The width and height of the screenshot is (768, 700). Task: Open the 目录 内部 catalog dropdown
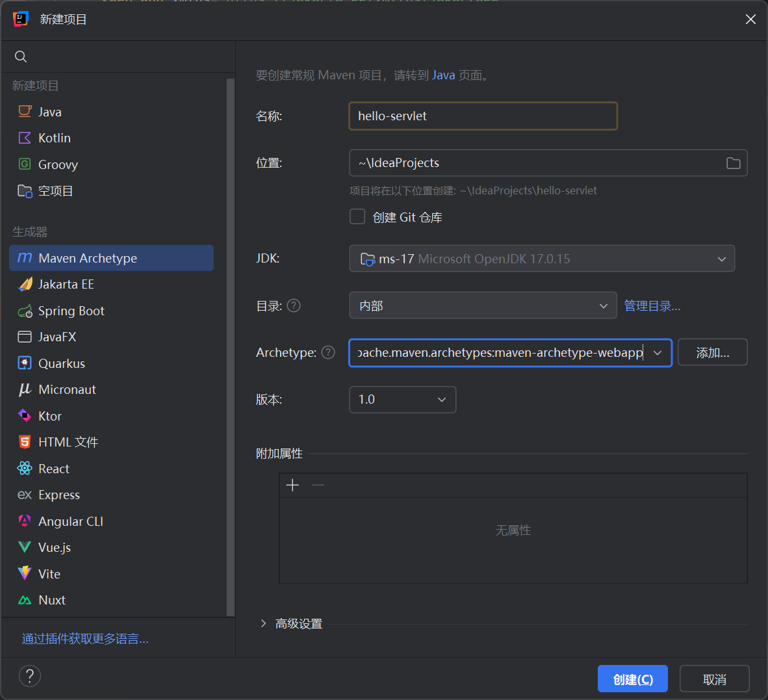pyautogui.click(x=483, y=305)
